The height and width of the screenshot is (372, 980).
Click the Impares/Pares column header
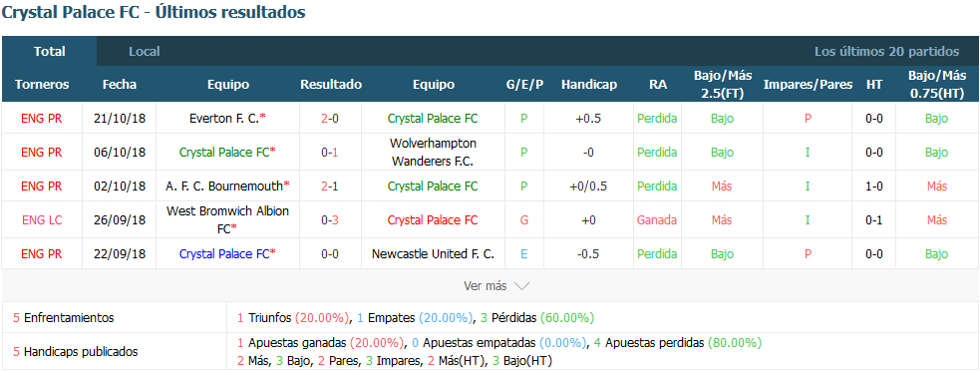tap(808, 85)
